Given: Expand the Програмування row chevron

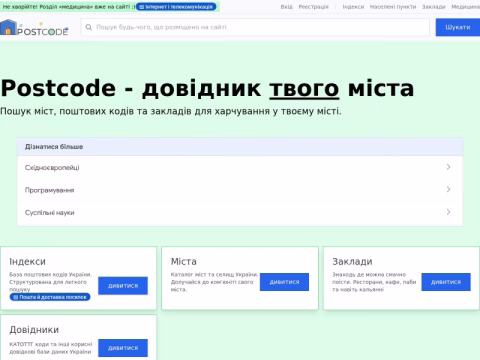Looking at the screenshot, I should coord(448,190).
